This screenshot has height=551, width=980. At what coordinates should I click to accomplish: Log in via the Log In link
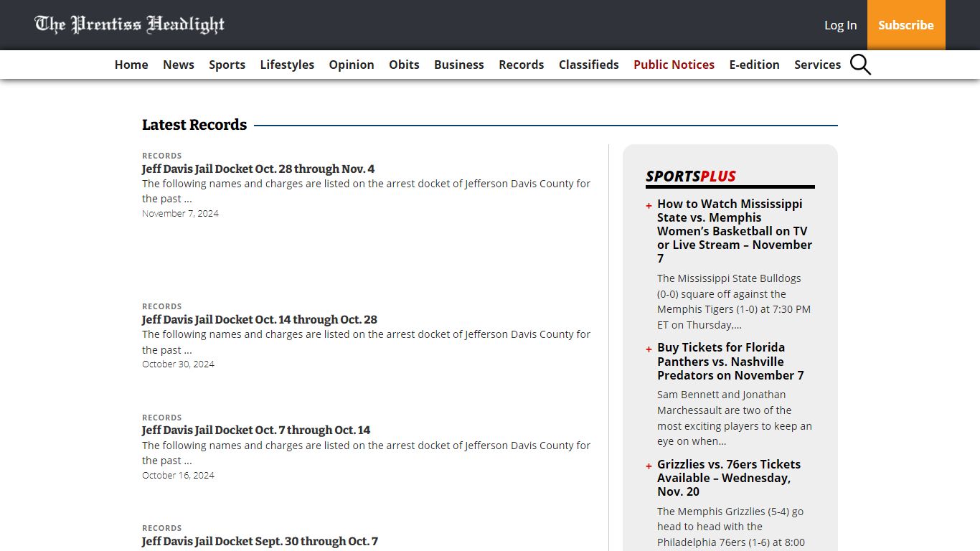coord(840,25)
